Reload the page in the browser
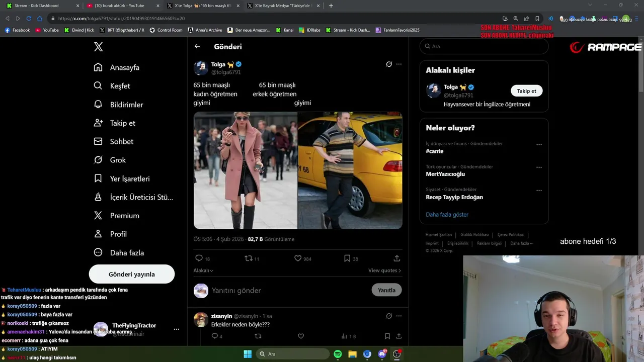644x362 pixels. coord(29,19)
